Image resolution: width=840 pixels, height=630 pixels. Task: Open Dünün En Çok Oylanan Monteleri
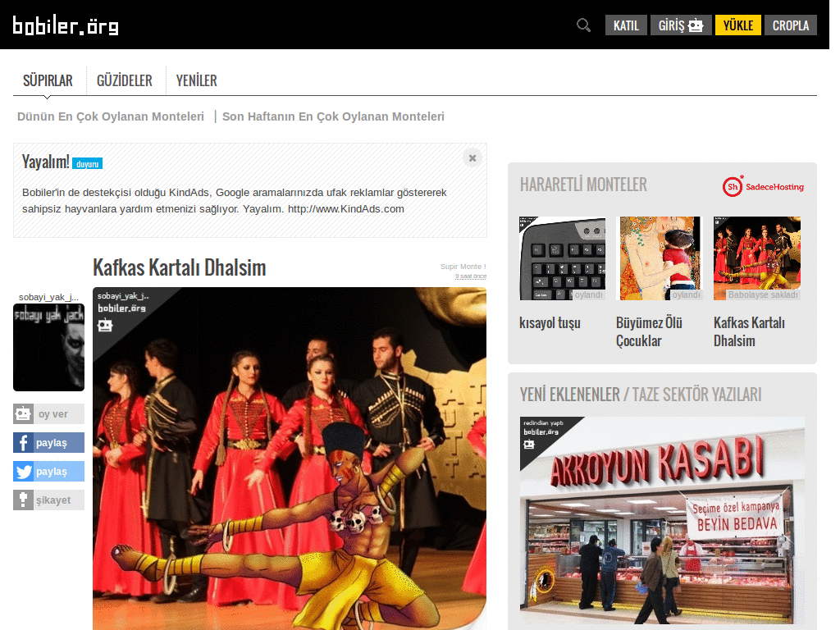tap(111, 116)
